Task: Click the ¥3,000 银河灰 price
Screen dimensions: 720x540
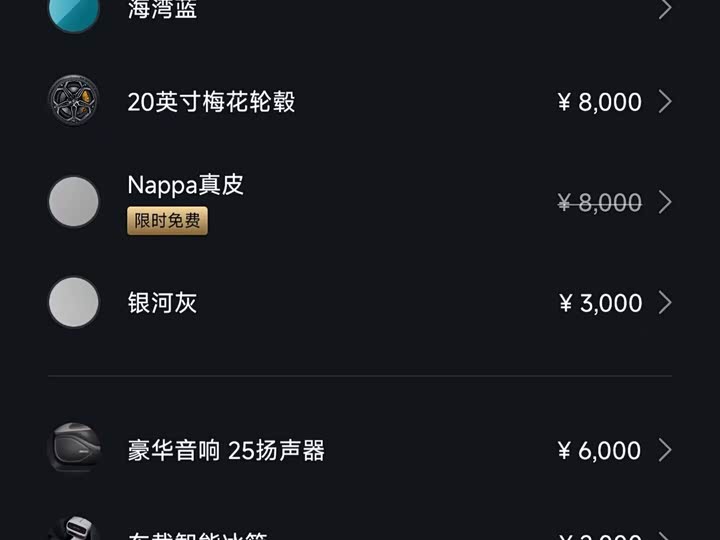Action: 600,303
